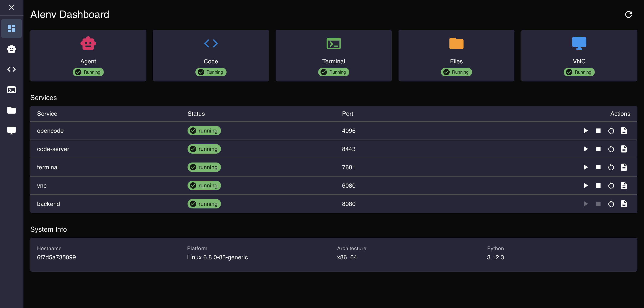Stop the terminal service
The image size is (644, 308).
(598, 167)
